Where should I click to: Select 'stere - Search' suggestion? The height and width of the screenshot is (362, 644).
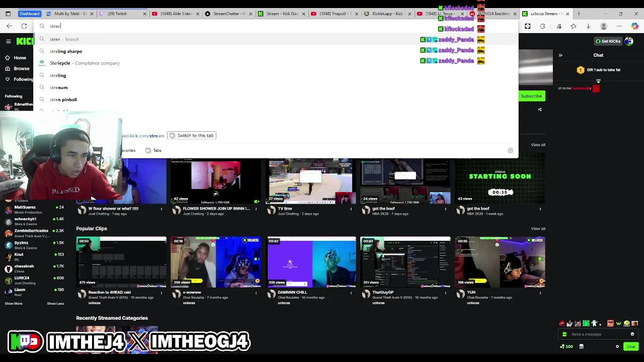coord(276,39)
